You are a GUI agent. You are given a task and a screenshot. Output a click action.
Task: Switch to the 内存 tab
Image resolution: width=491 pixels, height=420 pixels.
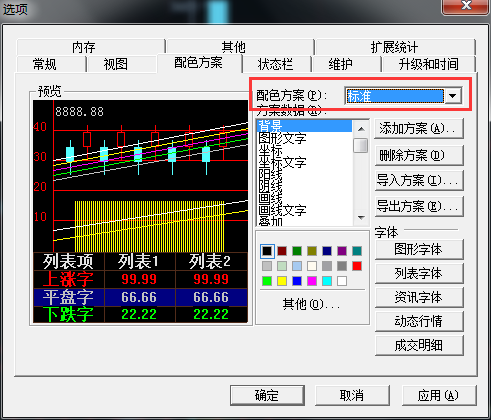click(91, 47)
